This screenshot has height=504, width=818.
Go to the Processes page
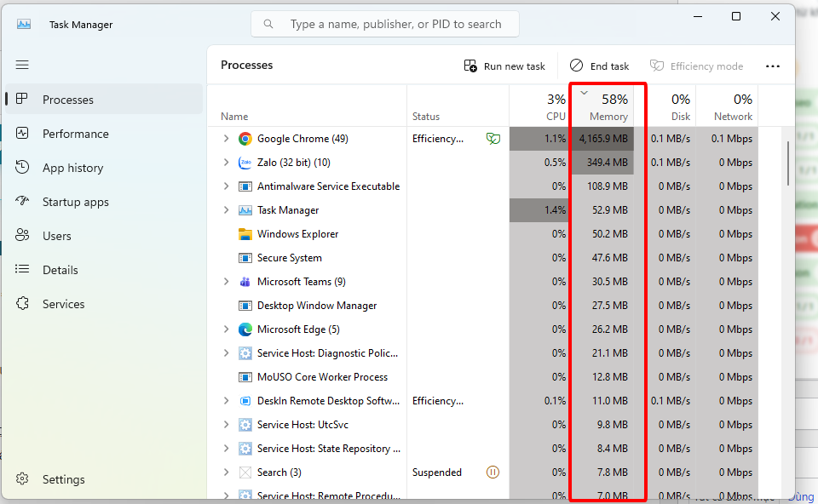104,99
